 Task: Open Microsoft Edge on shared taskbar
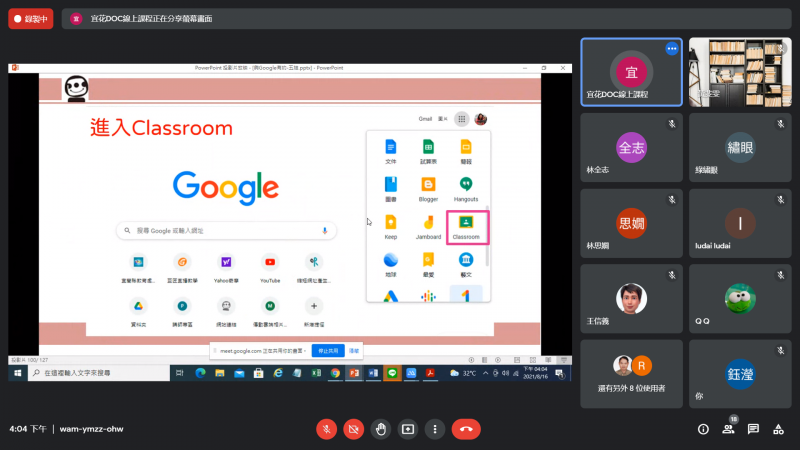[x=200, y=373]
